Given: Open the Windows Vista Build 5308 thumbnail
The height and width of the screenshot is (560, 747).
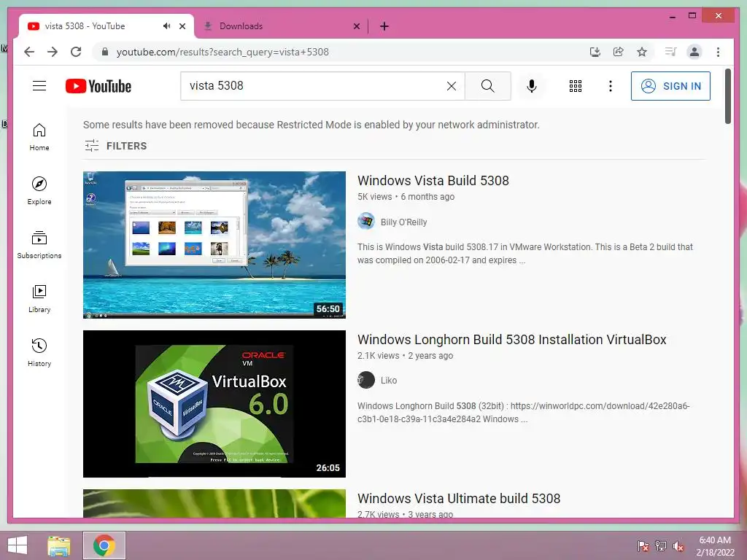Looking at the screenshot, I should [x=214, y=245].
